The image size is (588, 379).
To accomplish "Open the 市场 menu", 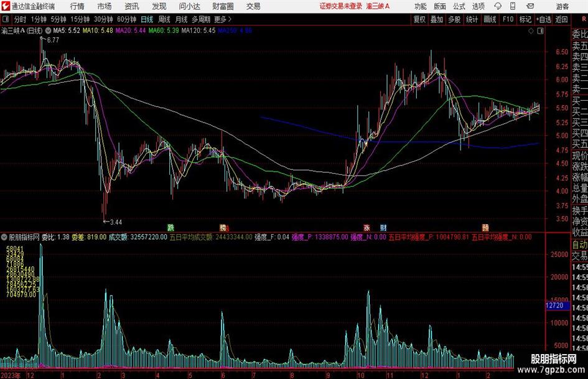I will (105, 6).
